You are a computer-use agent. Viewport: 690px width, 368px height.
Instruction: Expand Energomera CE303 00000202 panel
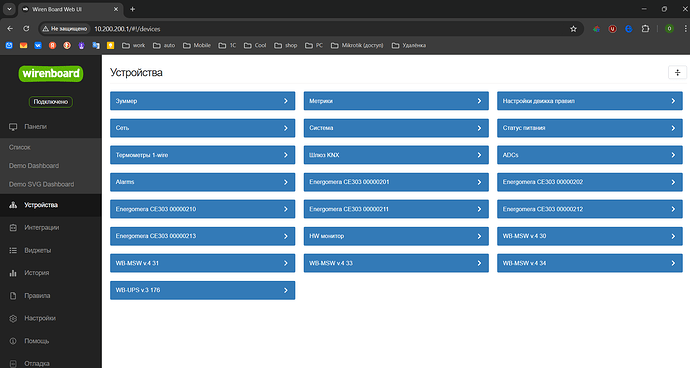[x=590, y=182]
